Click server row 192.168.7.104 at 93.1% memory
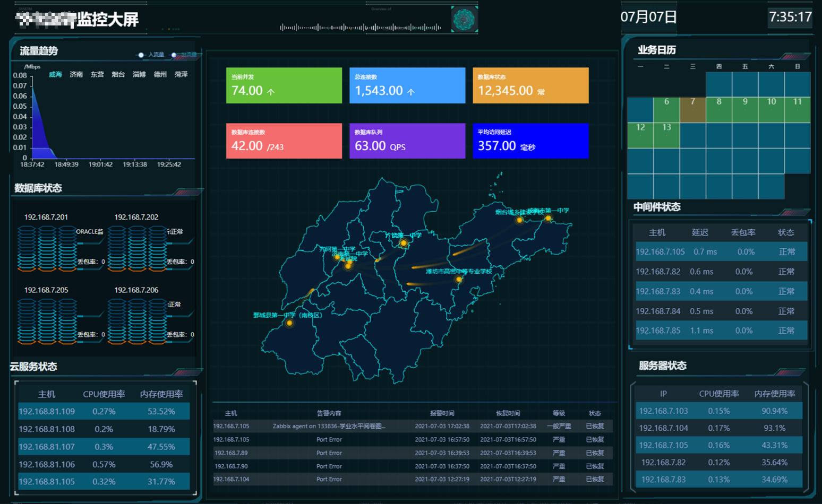Screen dimensions: 822x504 tap(719, 428)
